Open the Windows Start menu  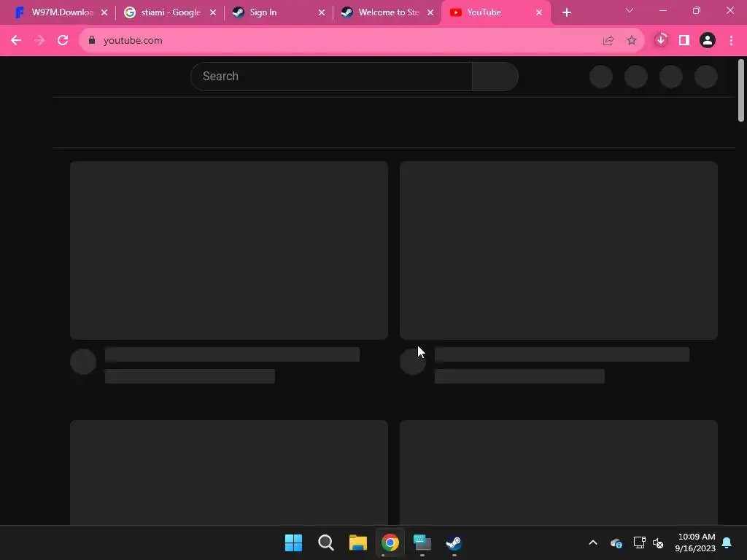pos(293,542)
